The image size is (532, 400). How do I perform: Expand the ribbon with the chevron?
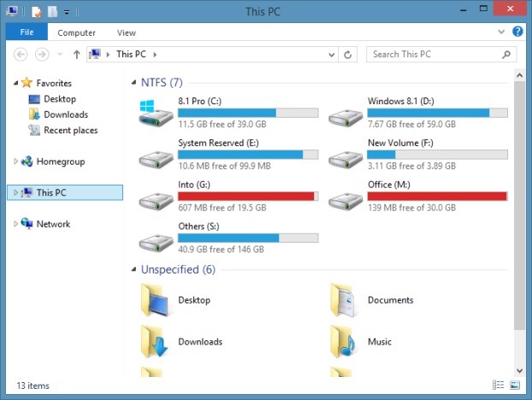click(x=501, y=32)
